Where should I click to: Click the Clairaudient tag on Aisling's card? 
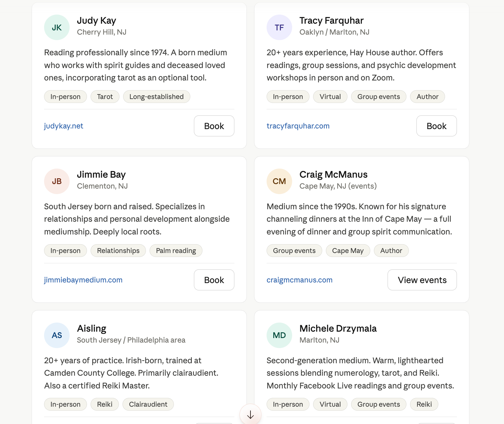pyautogui.click(x=148, y=404)
